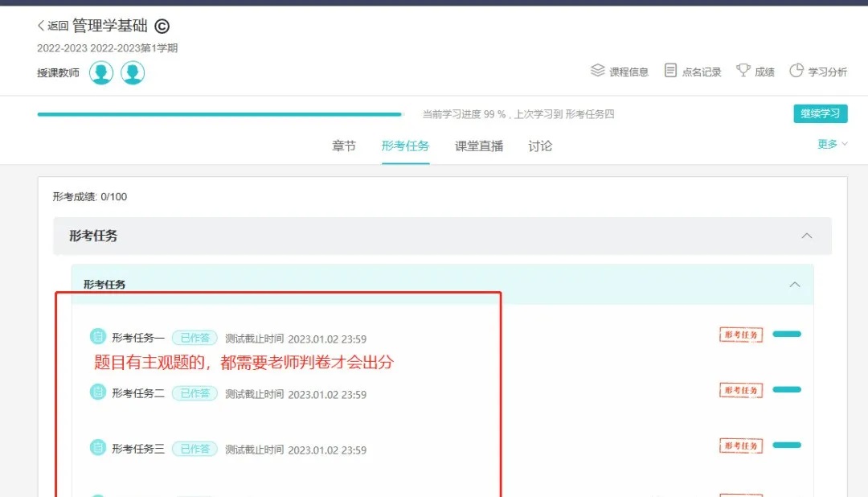Click the first teacher avatar icon
Screen dimensions: 868x497
click(101, 73)
